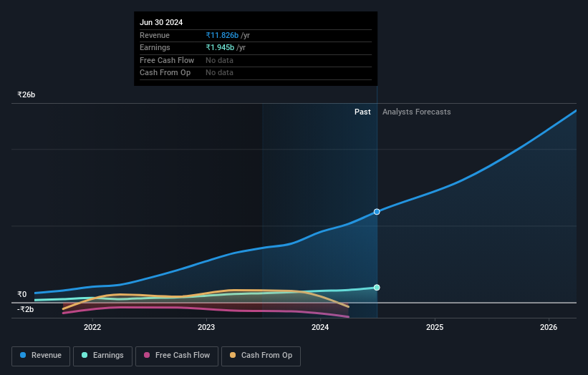
Task: Click the ₹1.945b earnings value in tooltip
Action: coord(220,47)
